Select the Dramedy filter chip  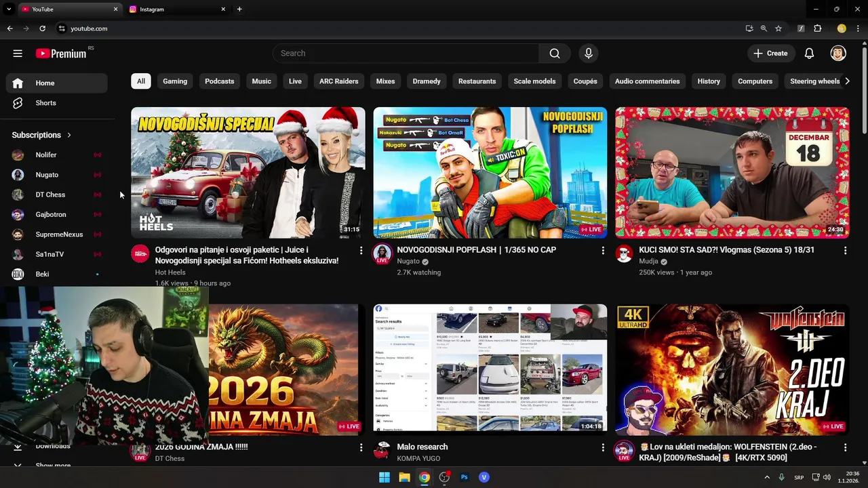[427, 81]
